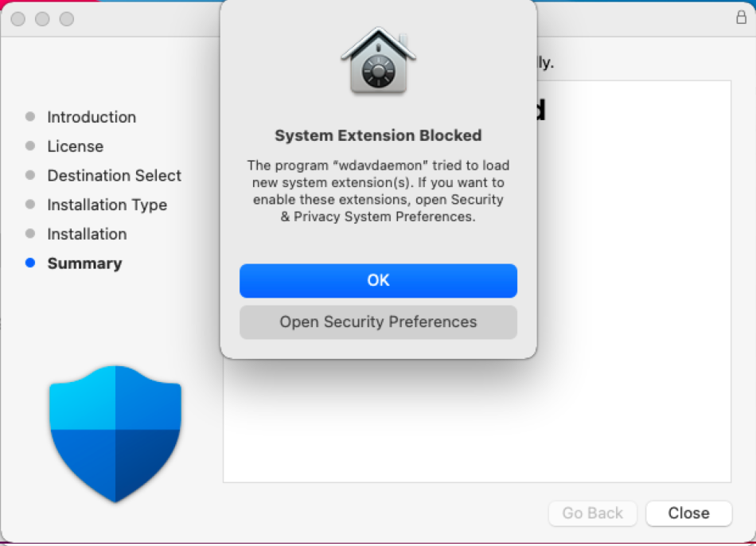Click the yellow minimize window button

coord(42,19)
